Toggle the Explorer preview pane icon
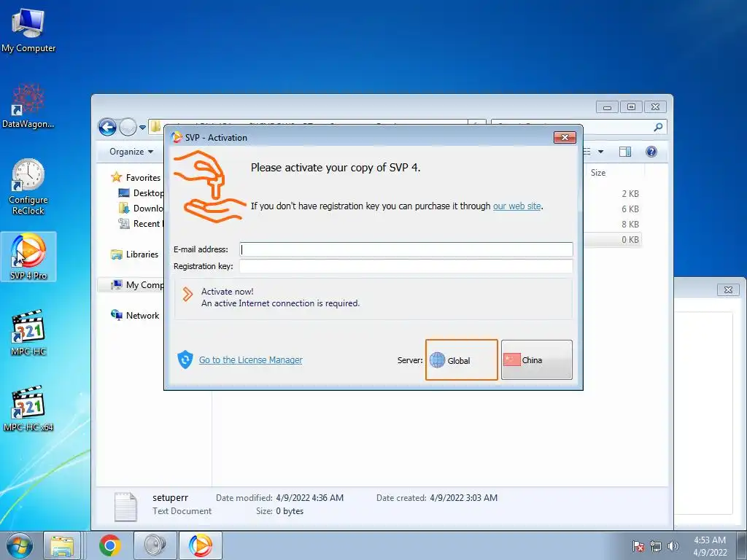This screenshot has width=747, height=560. click(625, 152)
